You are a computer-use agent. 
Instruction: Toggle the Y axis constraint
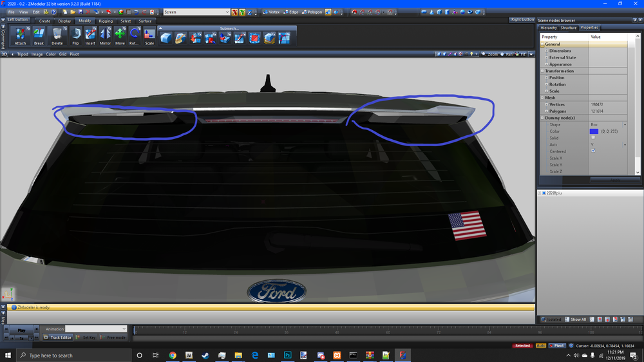tap(242, 12)
